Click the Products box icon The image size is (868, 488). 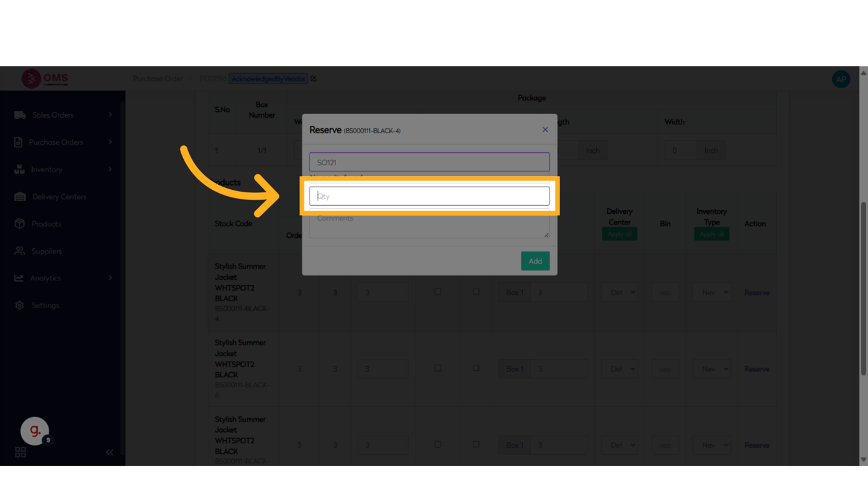20,224
